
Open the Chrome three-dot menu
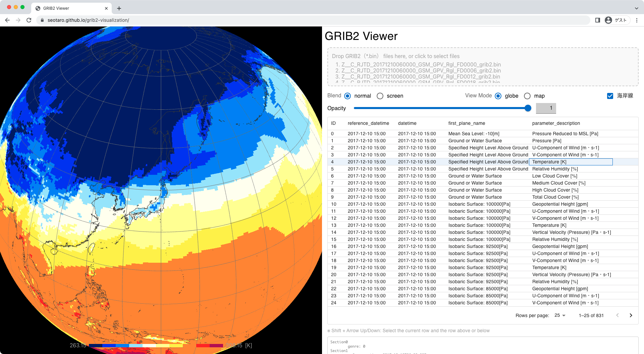coord(637,20)
